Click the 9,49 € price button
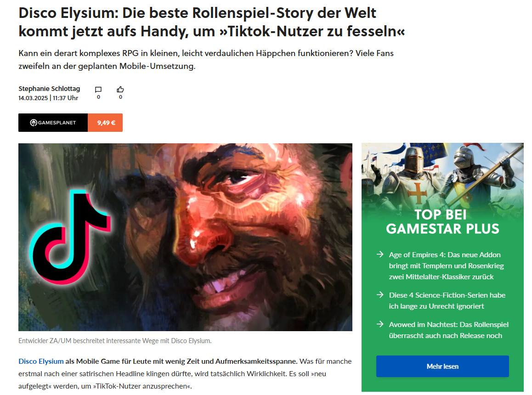 pyautogui.click(x=106, y=123)
